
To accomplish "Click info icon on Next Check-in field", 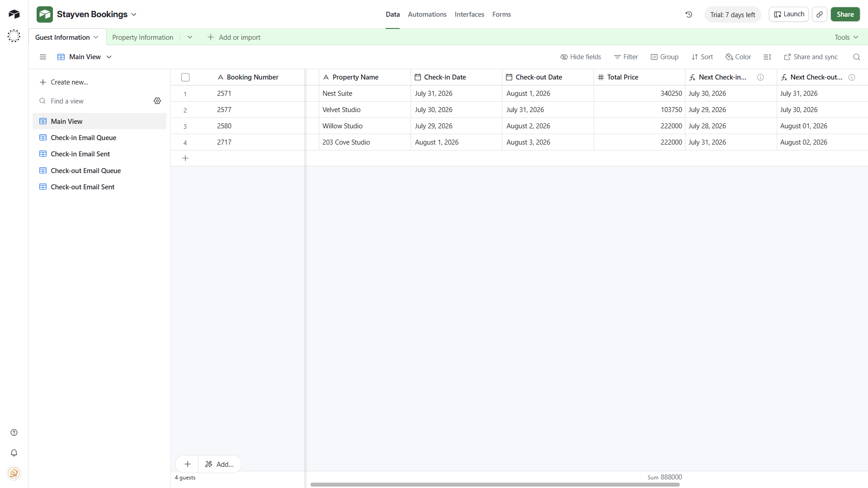I will pos(760,77).
